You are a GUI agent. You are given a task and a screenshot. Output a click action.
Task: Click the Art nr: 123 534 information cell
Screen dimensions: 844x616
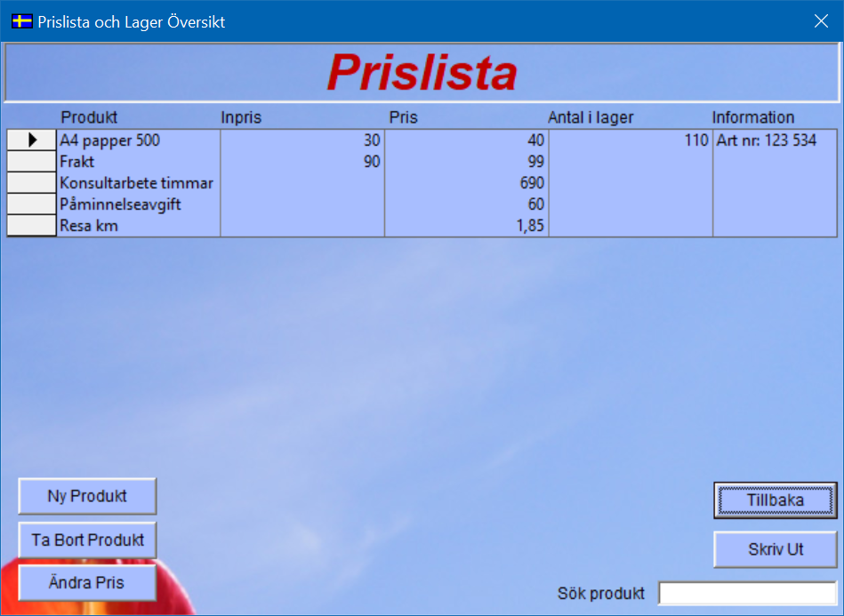[766, 140]
